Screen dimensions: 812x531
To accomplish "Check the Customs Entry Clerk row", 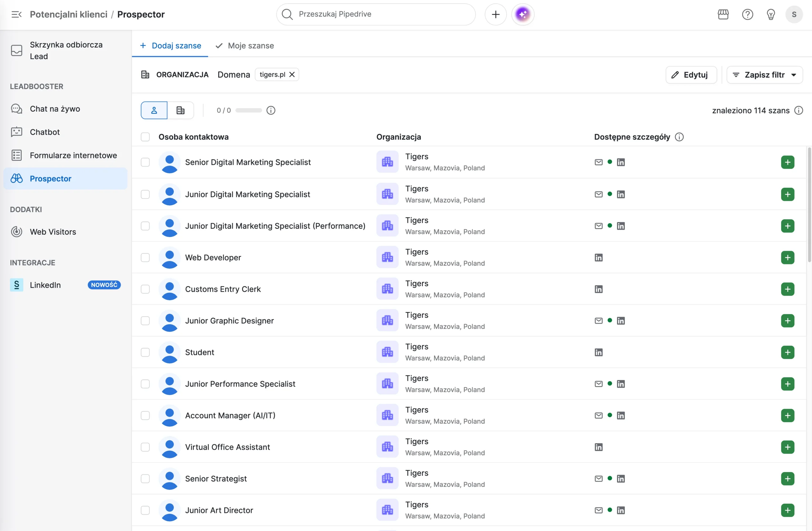I will 145,289.
